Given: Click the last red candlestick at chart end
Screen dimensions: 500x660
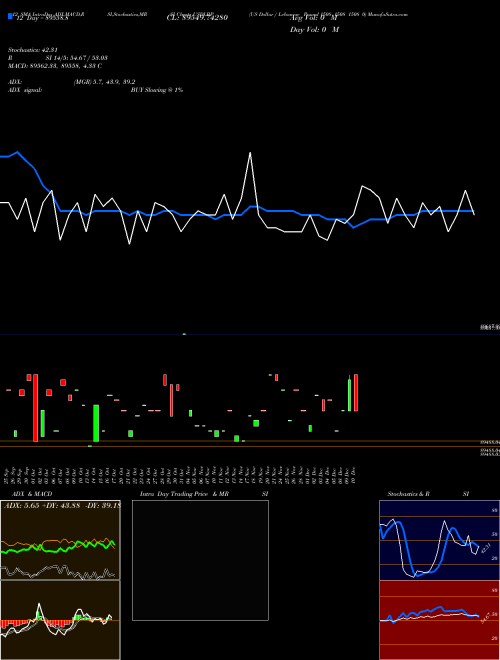Looking at the screenshot, I should (x=356, y=392).
